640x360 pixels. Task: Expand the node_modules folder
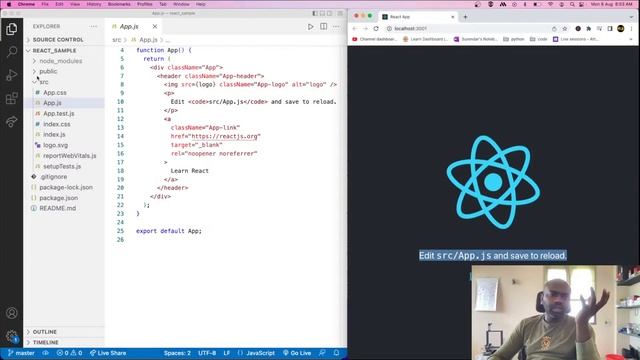(x=63, y=61)
